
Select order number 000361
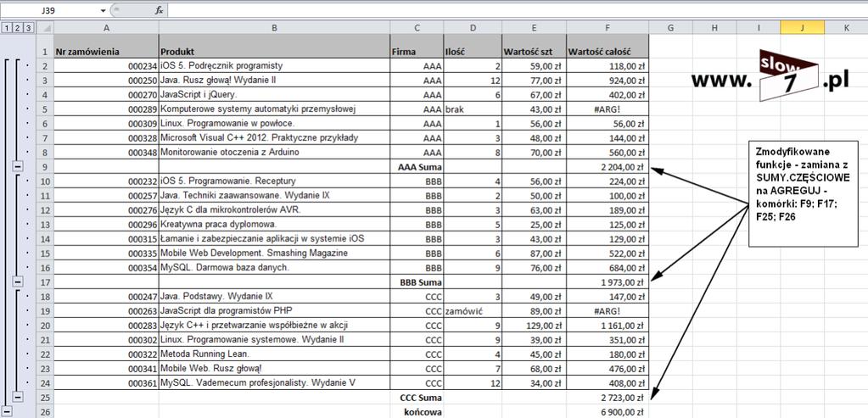click(x=106, y=382)
